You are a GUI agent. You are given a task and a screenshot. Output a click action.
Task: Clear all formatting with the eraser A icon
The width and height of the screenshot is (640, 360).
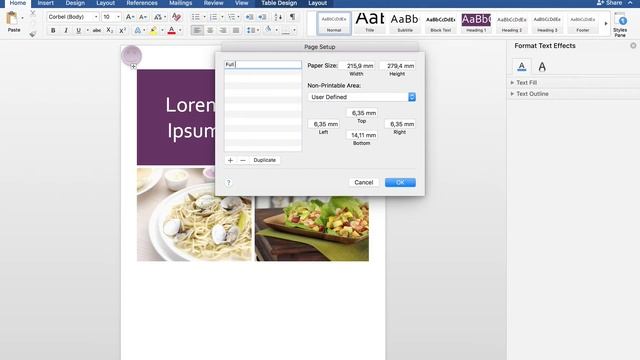(176, 17)
